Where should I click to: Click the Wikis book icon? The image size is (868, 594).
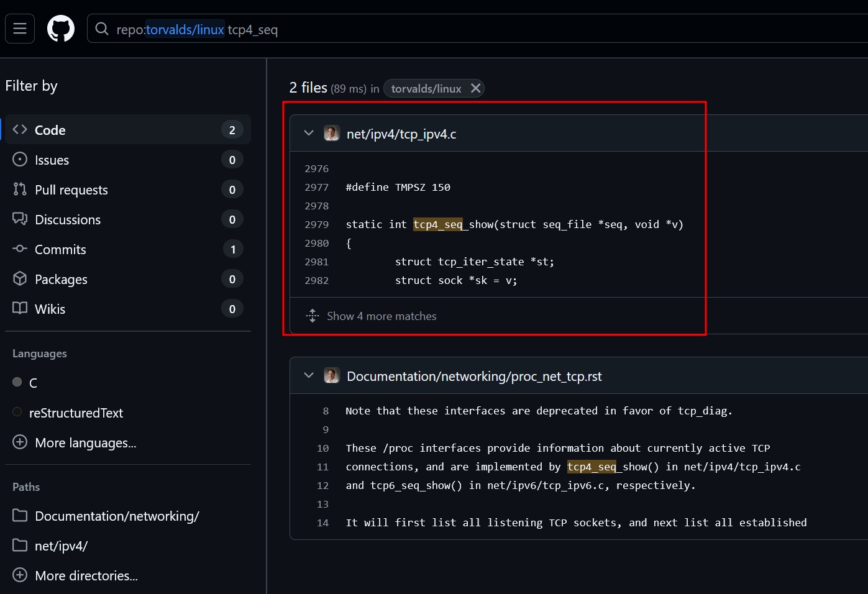[x=20, y=308]
